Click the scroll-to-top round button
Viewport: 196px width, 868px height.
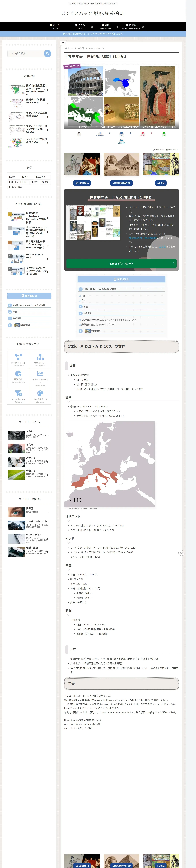click(181, 553)
